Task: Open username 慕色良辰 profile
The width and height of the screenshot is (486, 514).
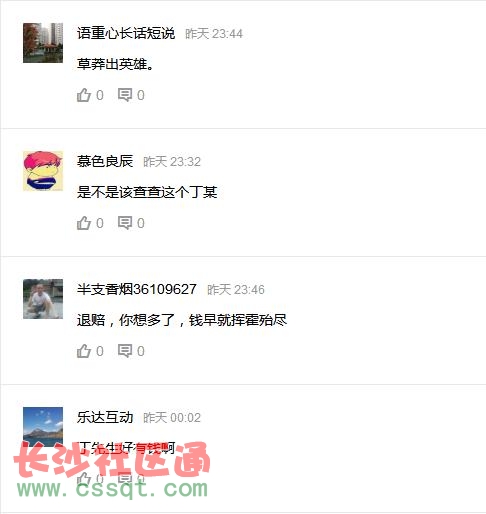Action: pos(105,161)
